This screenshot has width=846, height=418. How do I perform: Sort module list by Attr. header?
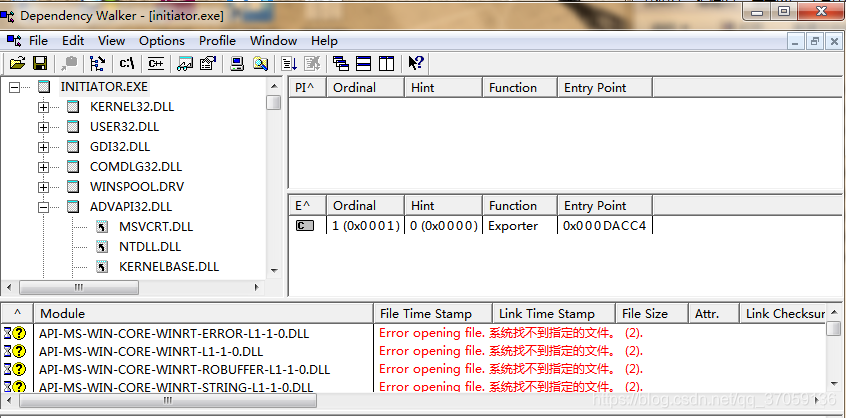[713, 313]
